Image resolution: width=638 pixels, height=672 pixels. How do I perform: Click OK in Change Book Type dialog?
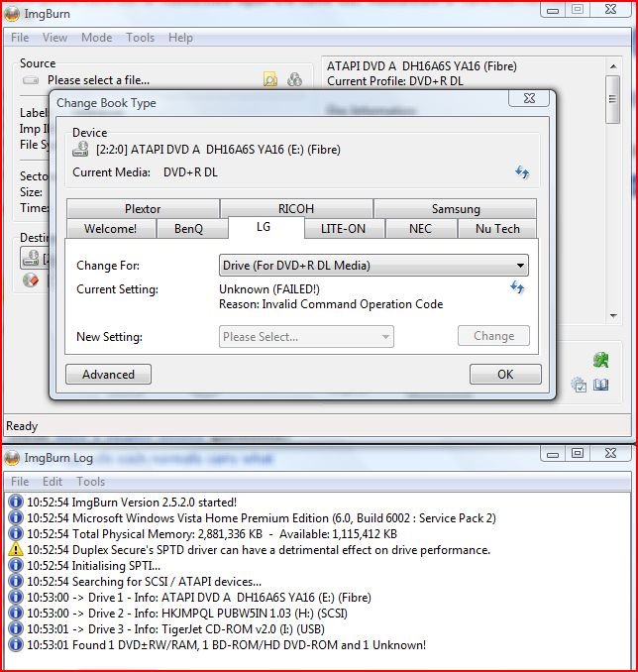coord(505,374)
